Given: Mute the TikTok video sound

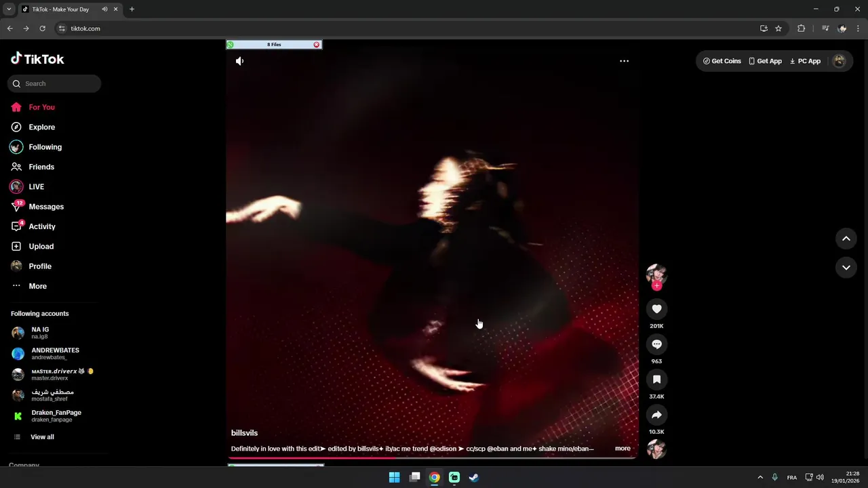Looking at the screenshot, I should [x=239, y=61].
